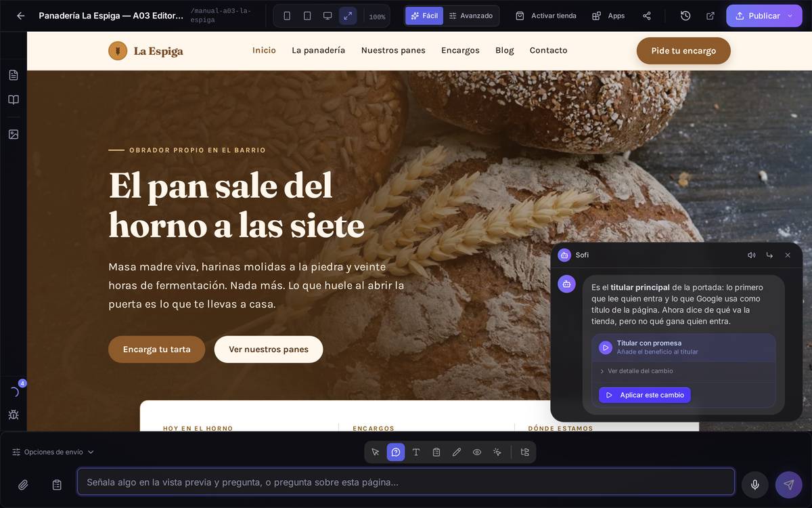Switch to Fácil mode
Viewport: 812px width, 508px height.
pyautogui.click(x=424, y=16)
